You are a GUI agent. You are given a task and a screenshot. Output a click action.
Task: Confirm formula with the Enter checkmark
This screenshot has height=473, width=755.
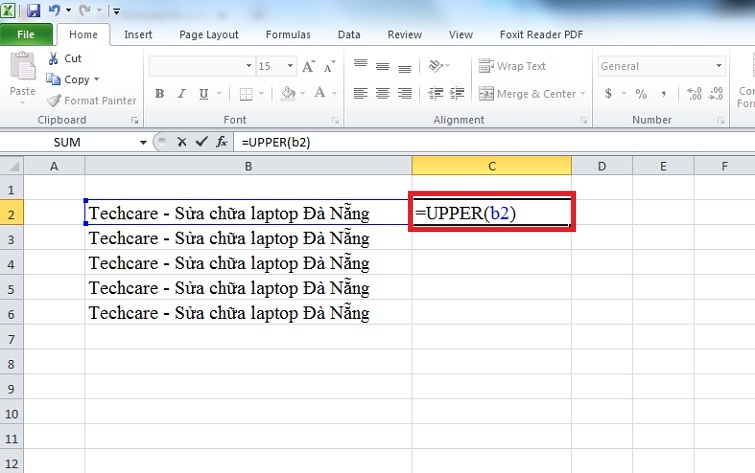coord(201,142)
